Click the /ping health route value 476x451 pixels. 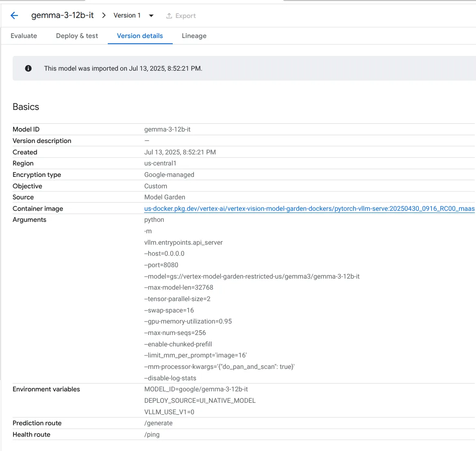pos(152,435)
